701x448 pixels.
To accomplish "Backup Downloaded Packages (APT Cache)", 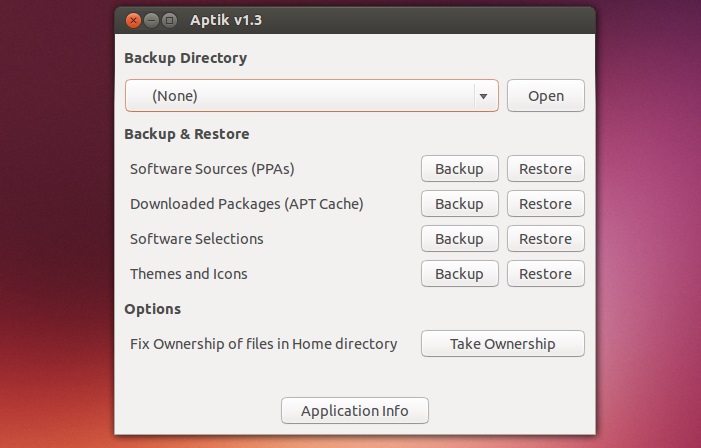I will pos(460,203).
